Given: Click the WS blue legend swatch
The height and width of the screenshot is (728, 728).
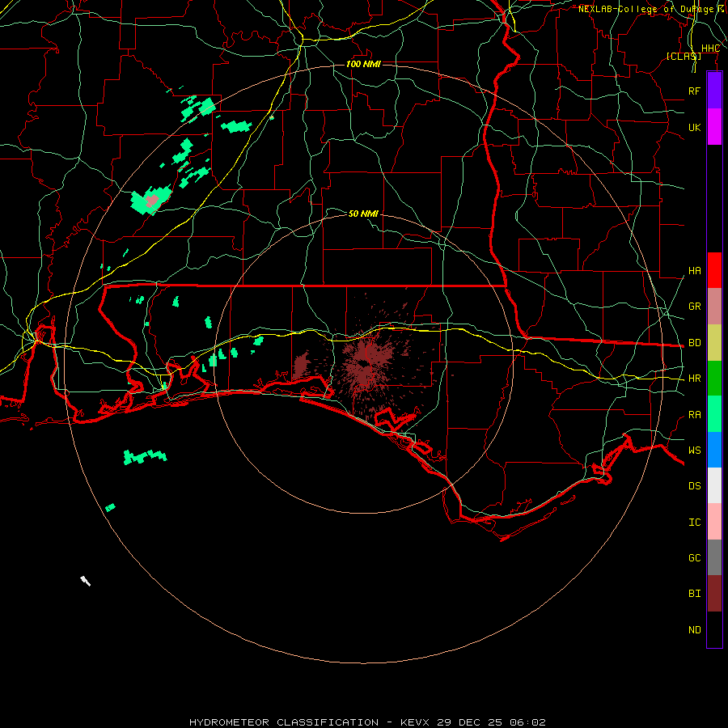Looking at the screenshot, I should 714,450.
